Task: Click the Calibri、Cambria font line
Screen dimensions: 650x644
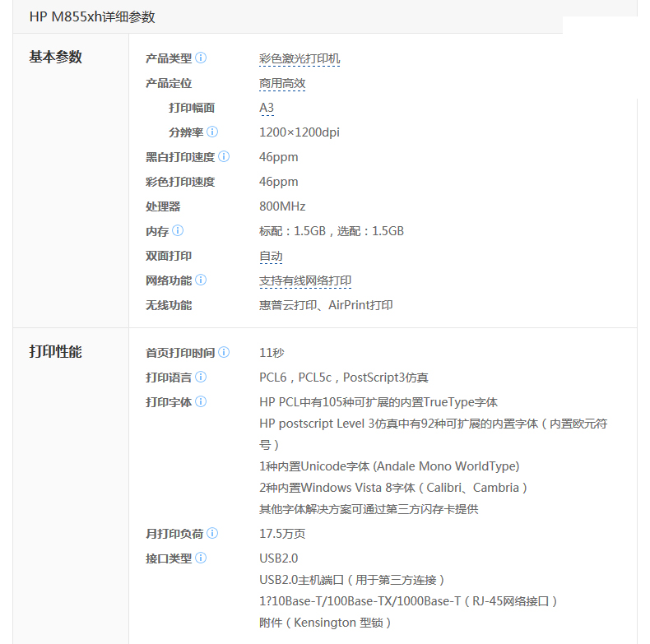Action: click(x=393, y=489)
